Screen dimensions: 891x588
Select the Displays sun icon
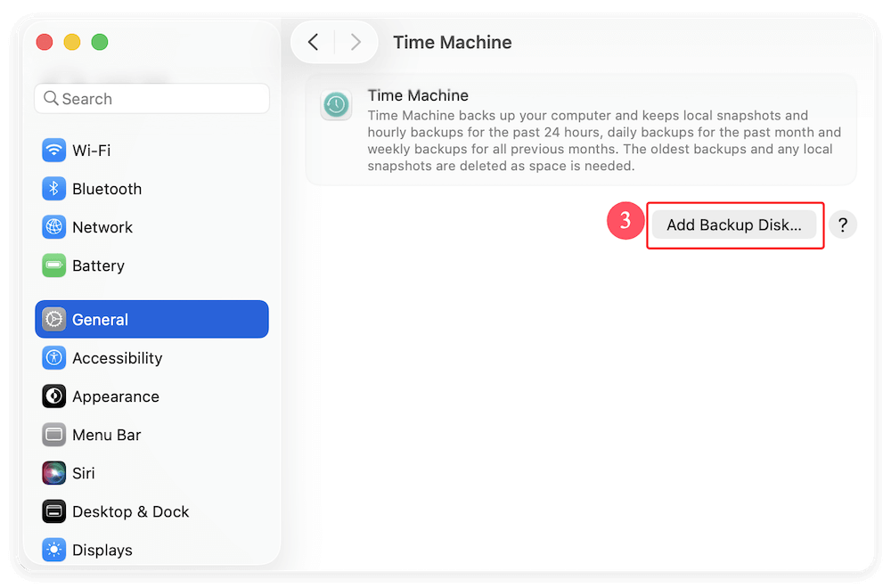[54, 550]
